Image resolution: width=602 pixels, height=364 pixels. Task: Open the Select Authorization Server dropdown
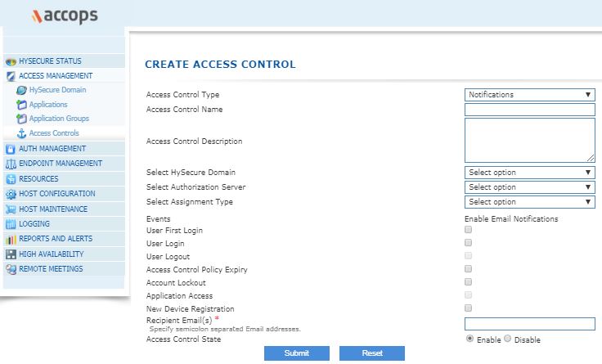(529, 187)
